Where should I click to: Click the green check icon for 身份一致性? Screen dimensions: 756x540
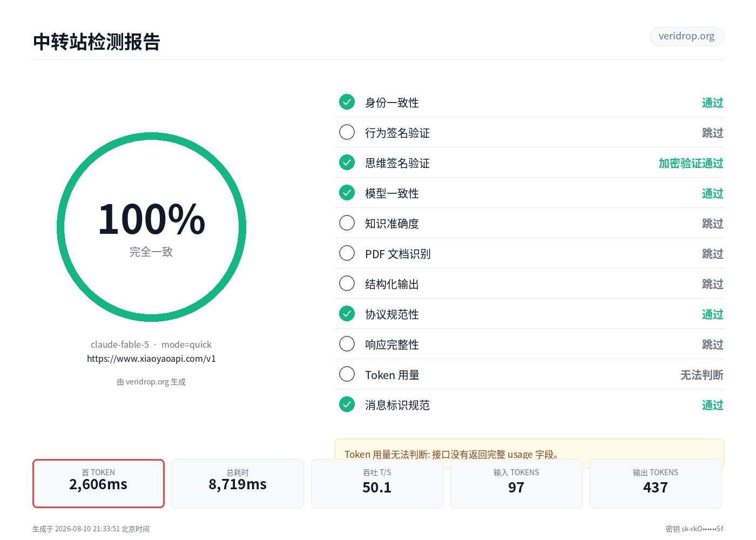[x=347, y=102]
